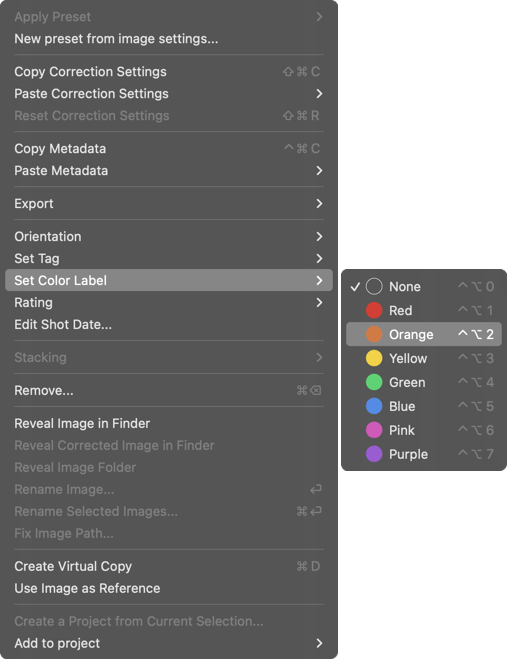This screenshot has height=659, width=507.
Task: Select Copy Metadata menu entry
Action: (169, 149)
